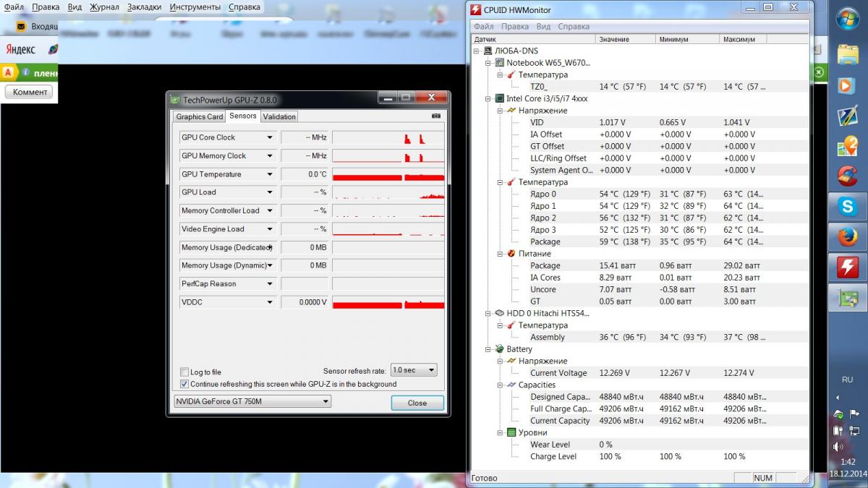Uncheck Continue refreshing in background option
The image size is (868, 488).
click(184, 384)
